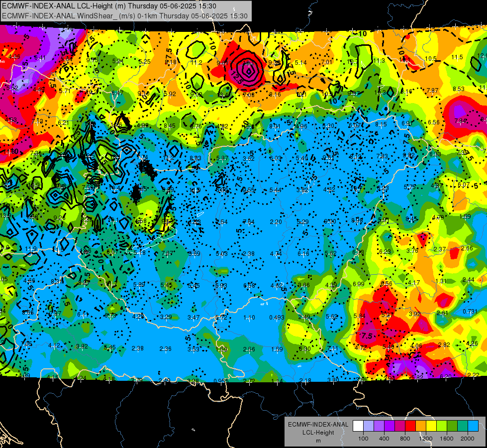Click the medium purple legend swatch
Image resolution: width=487 pixels, height=448 pixels.
[x=379, y=426]
